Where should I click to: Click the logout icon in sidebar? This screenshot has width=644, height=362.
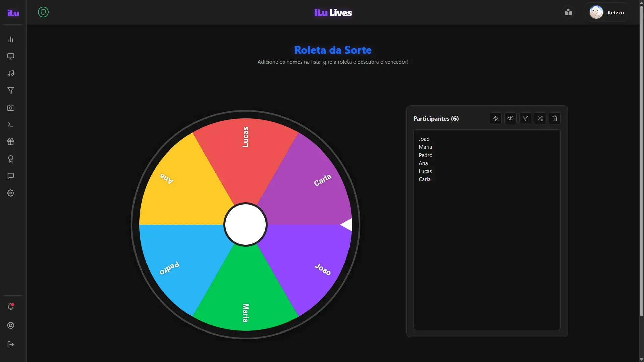click(x=11, y=344)
